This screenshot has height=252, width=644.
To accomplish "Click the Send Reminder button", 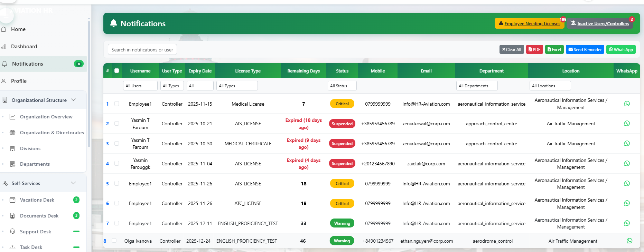I will [x=585, y=50].
